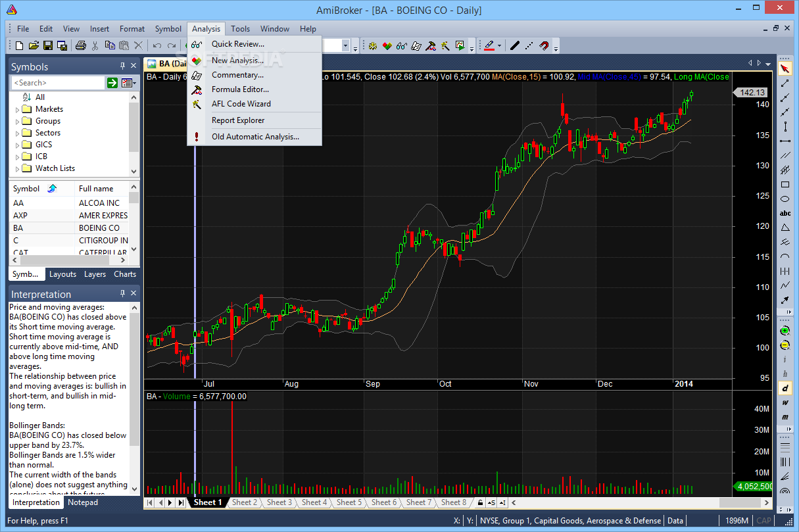Expand the Groups tree node

pyautogui.click(x=17, y=121)
